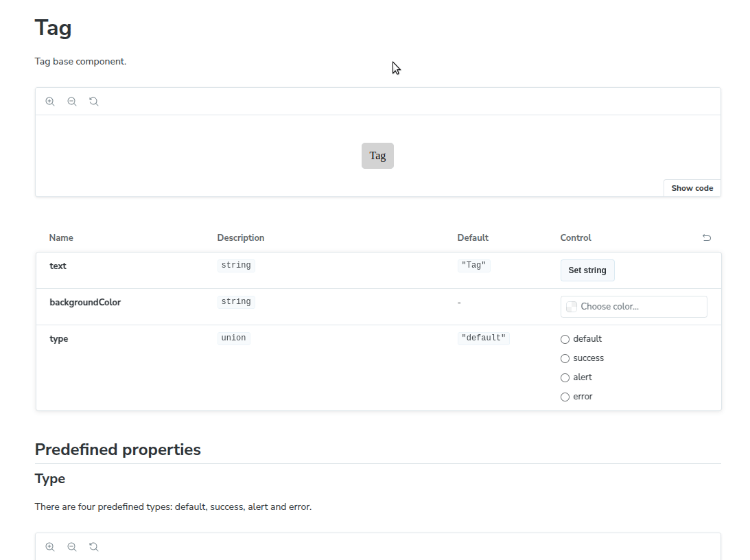Reset controls with the undo arrow icon
750x560 pixels.
point(707,238)
